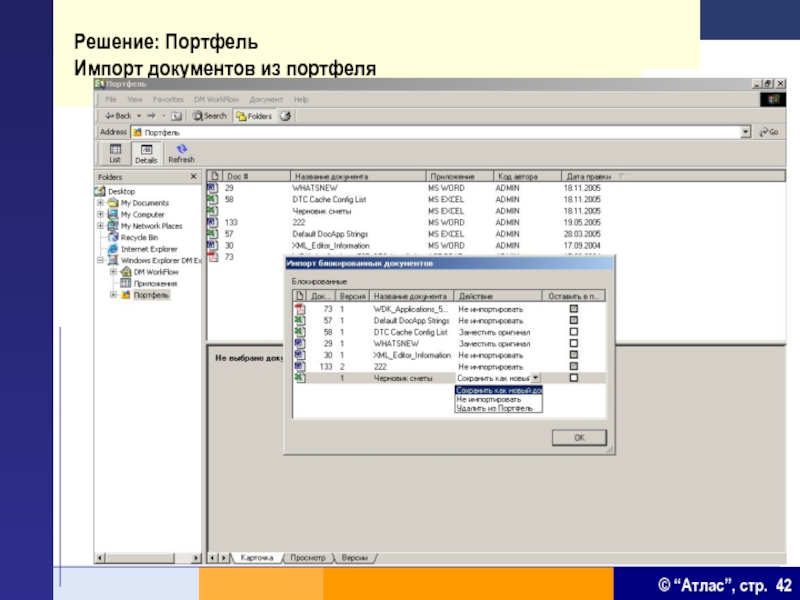The image size is (800, 600).
Task: Open the DM WorkFlow menu
Action: point(216,100)
